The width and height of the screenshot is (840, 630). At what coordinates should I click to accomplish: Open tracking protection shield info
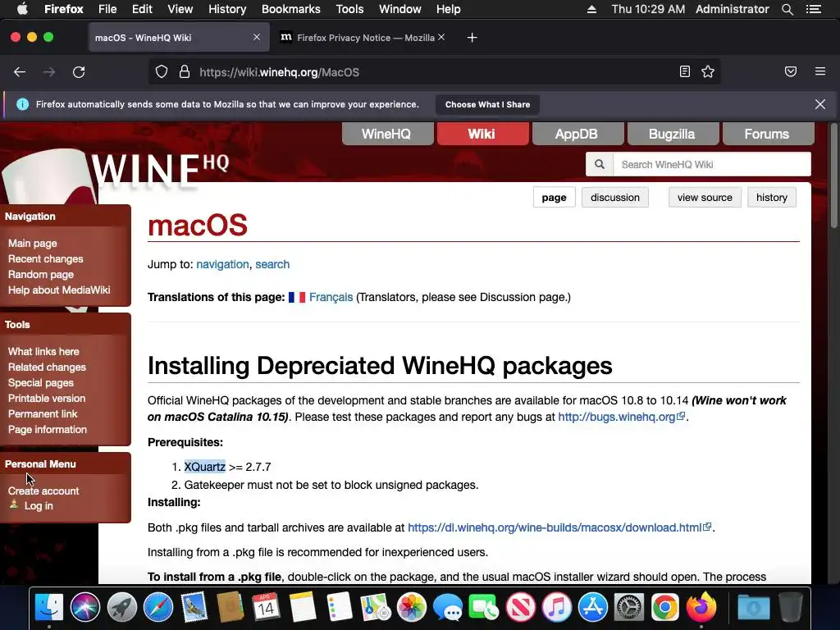click(x=162, y=72)
